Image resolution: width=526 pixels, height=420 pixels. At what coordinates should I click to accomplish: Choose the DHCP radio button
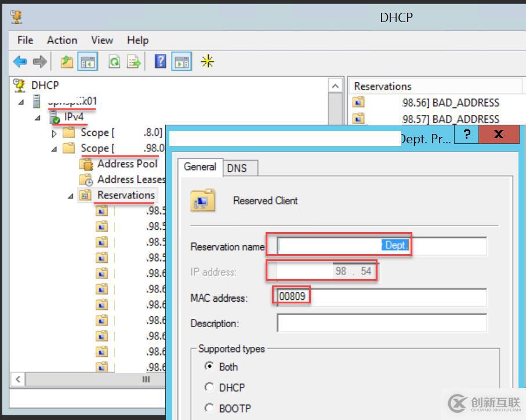click(209, 388)
